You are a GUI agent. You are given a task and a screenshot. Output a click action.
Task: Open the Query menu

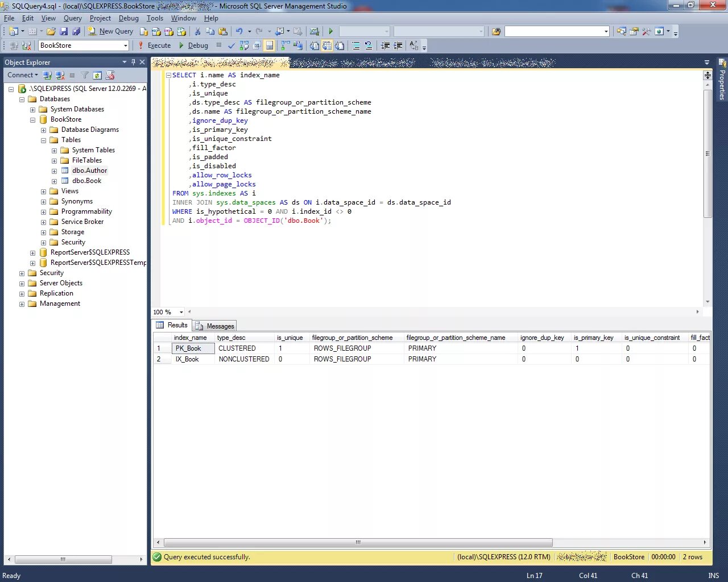[72, 18]
